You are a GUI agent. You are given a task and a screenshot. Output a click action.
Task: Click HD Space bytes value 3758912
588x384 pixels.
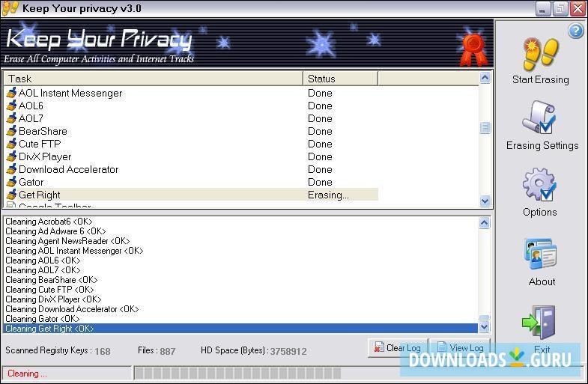288,351
